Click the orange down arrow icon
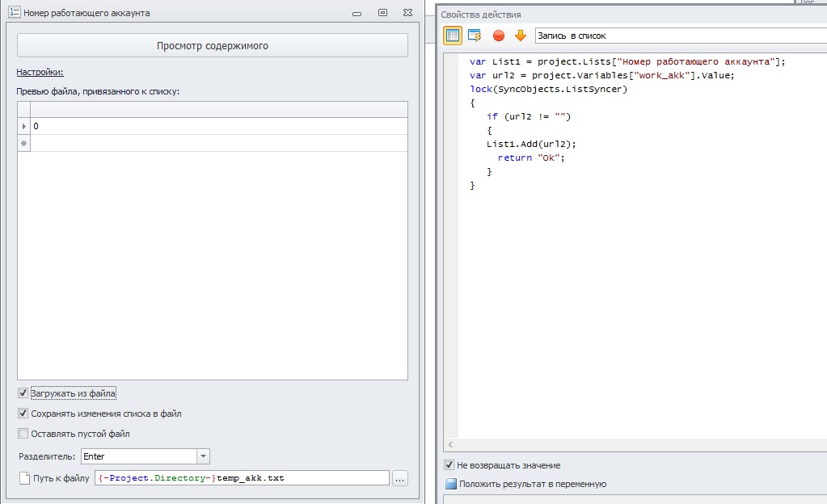Image resolution: width=827 pixels, height=504 pixels. point(520,35)
